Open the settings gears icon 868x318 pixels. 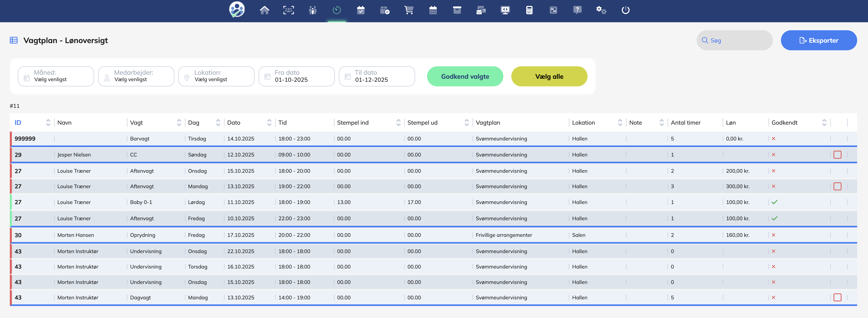point(601,10)
